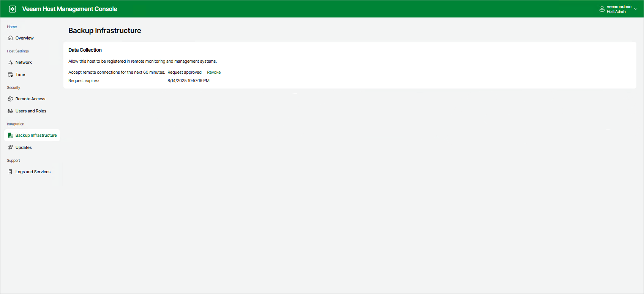Click the Overview home icon
The image size is (644, 294).
coord(10,38)
